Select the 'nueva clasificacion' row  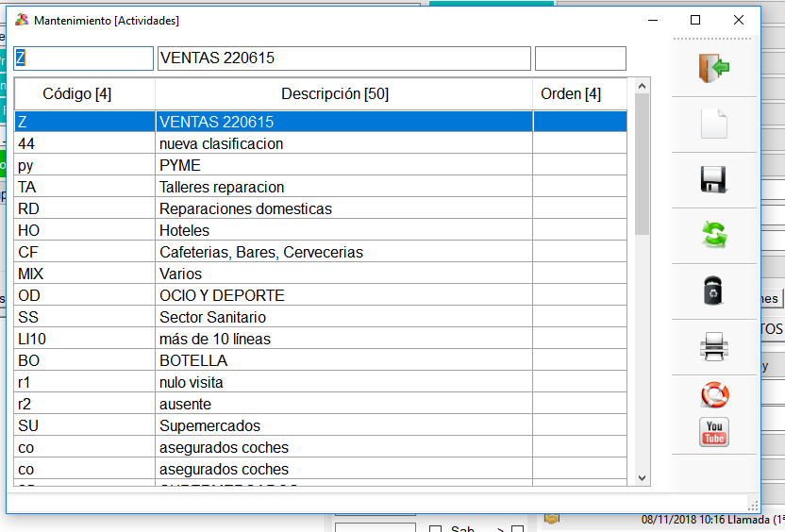[321, 143]
